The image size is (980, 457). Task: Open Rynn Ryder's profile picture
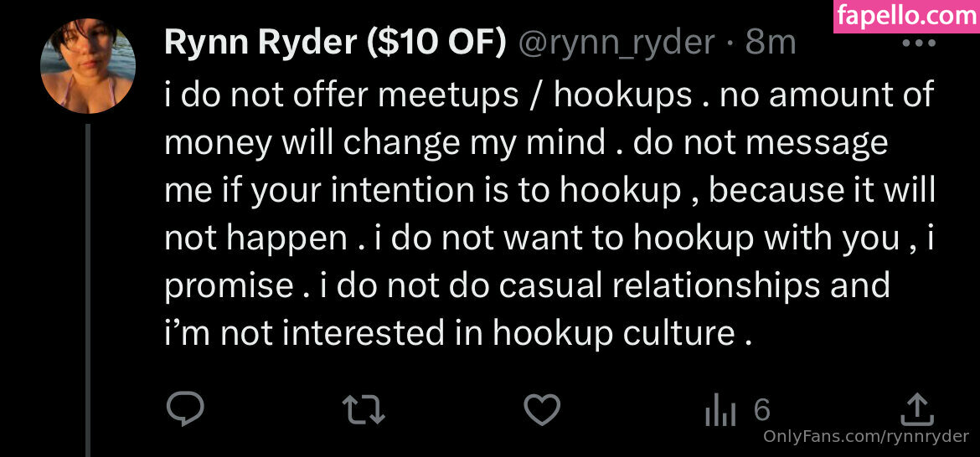[x=89, y=66]
